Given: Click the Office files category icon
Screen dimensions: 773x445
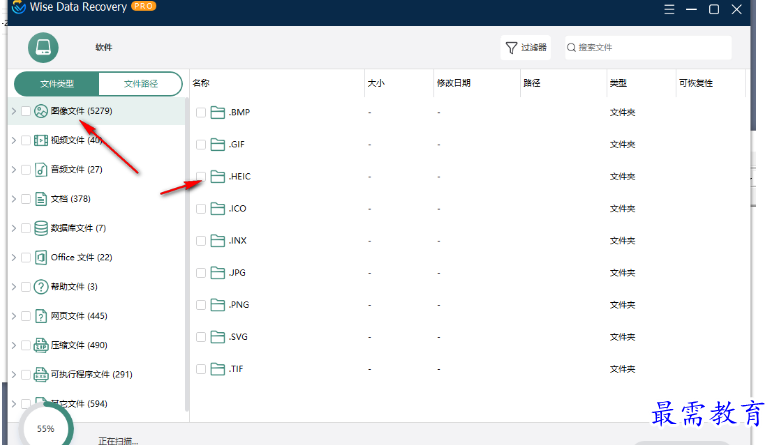Looking at the screenshot, I should click(41, 257).
